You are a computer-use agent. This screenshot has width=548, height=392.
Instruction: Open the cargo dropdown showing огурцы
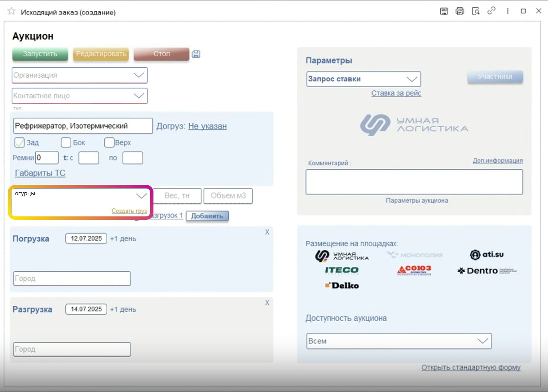(x=141, y=196)
